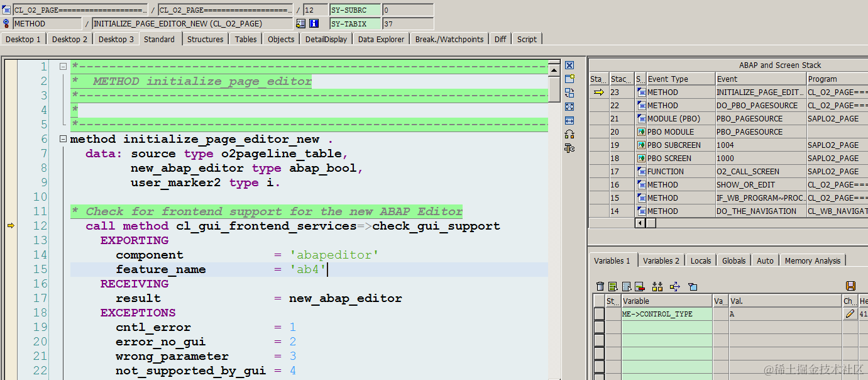Image resolution: width=868 pixels, height=380 pixels.
Task: Click the pencil change icon for ME->CONTROL_TYPE
Action: [850, 313]
